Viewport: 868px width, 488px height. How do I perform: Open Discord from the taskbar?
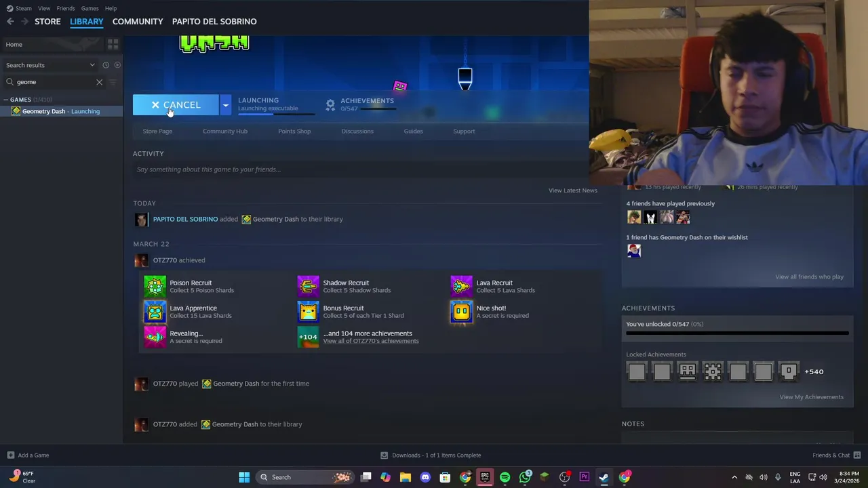[425, 477]
